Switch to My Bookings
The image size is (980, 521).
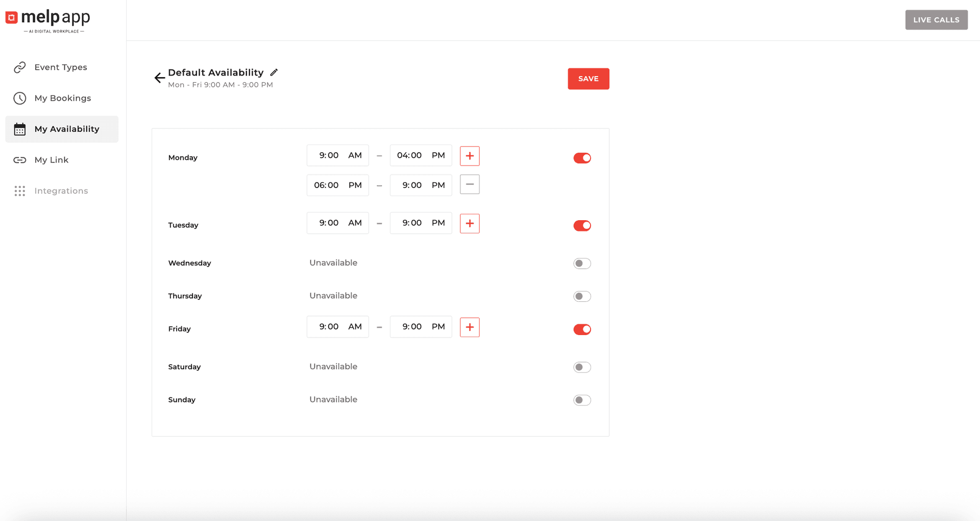62,98
